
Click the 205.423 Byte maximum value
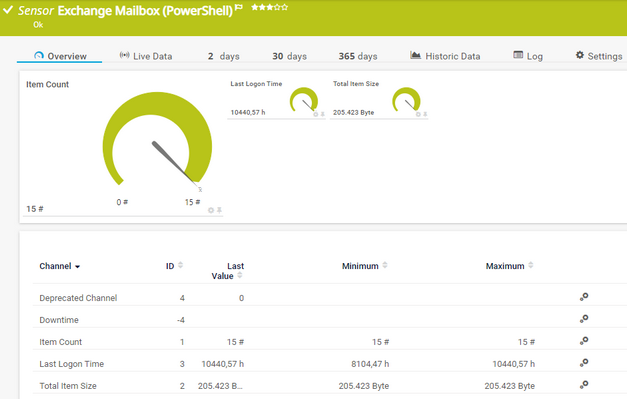pos(509,386)
